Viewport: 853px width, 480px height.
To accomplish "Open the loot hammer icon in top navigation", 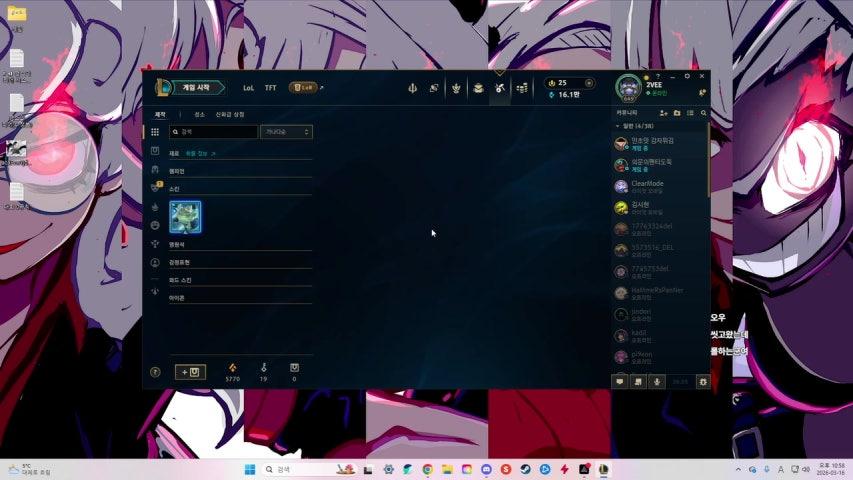I will (x=500, y=88).
